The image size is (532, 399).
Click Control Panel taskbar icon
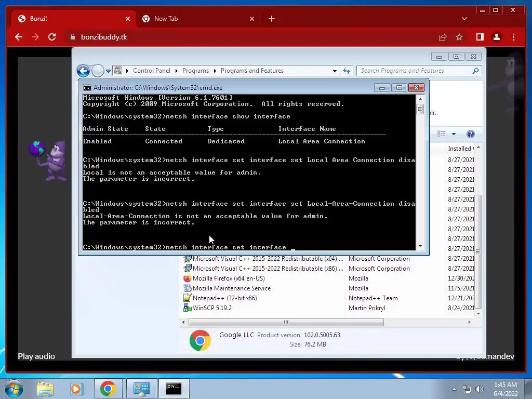141,389
